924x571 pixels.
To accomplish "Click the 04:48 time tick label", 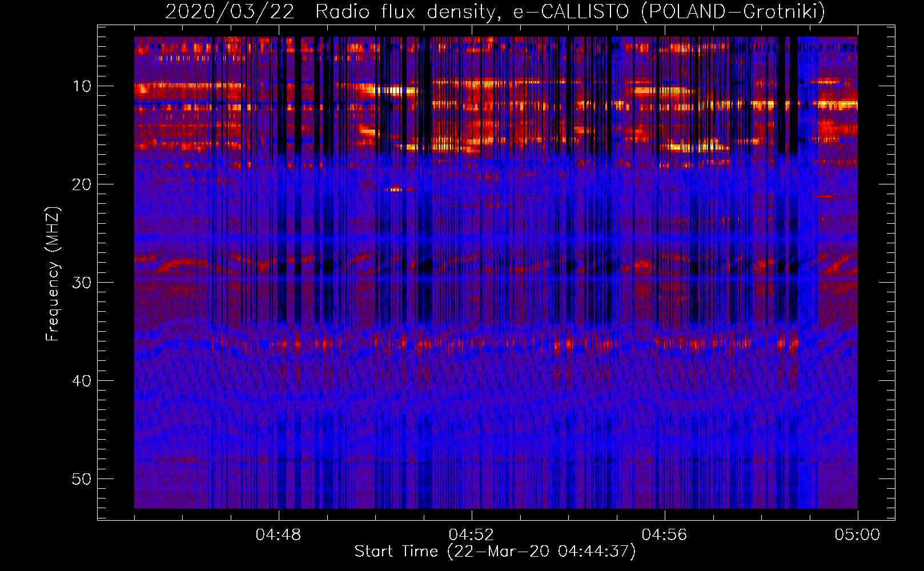I will pos(279,535).
